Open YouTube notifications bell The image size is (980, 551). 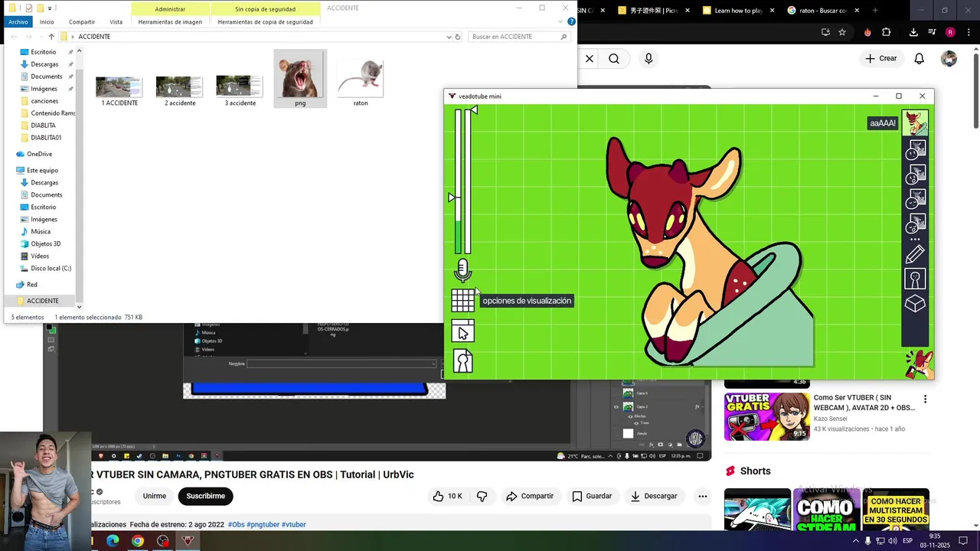click(x=920, y=59)
